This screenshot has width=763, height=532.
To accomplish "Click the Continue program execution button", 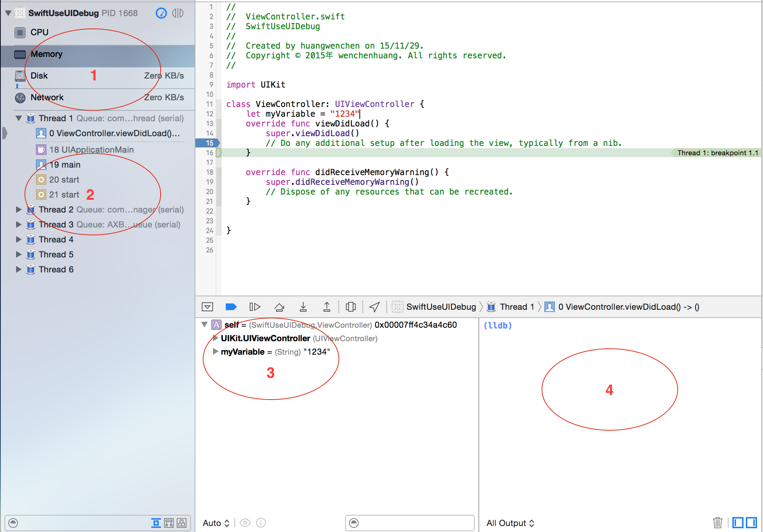I will (x=255, y=307).
